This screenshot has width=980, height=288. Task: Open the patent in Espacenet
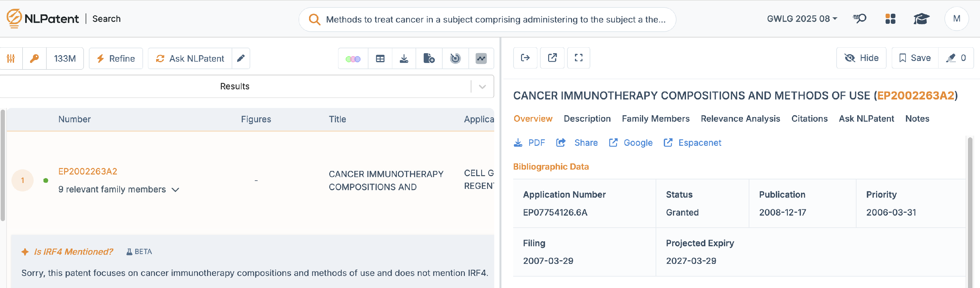[x=692, y=143]
